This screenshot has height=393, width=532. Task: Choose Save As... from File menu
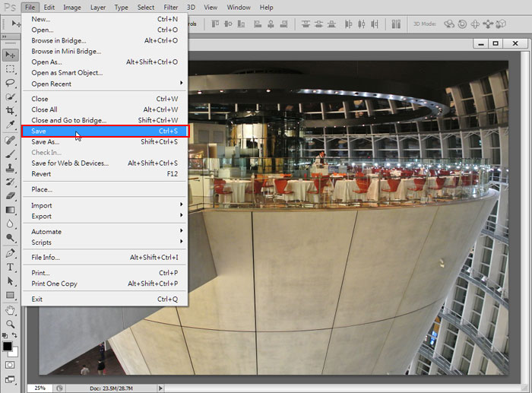tap(104, 142)
